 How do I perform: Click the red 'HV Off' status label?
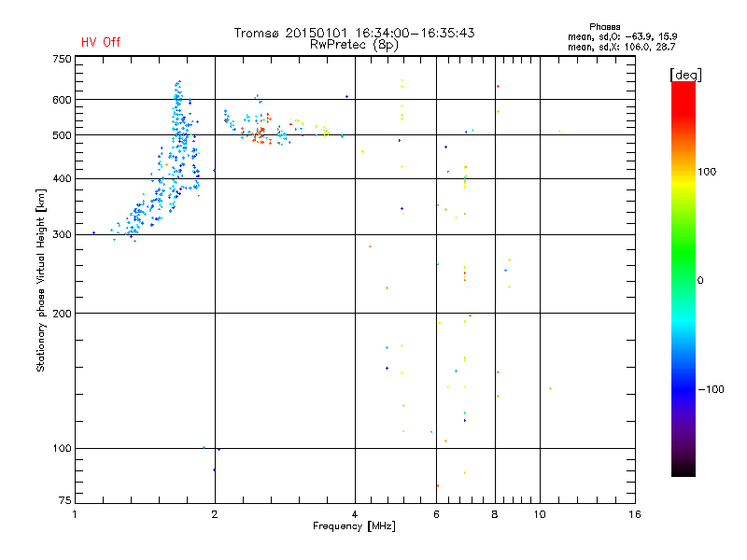click(x=101, y=42)
